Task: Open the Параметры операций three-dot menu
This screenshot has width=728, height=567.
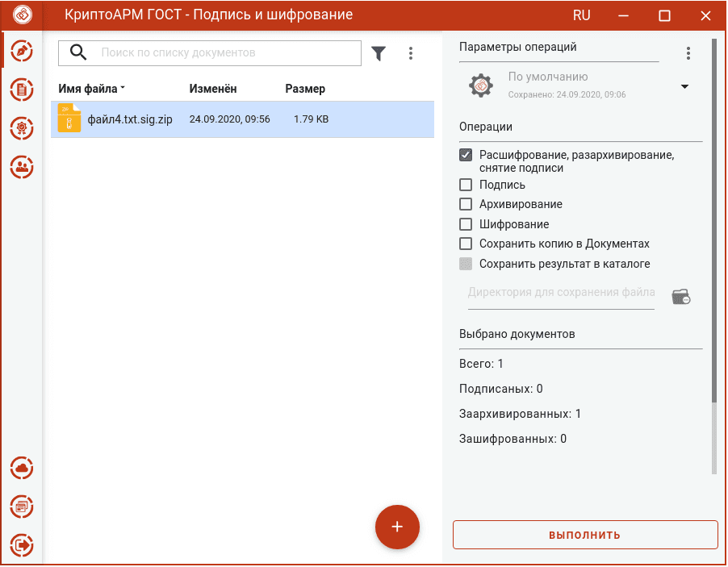Action: (x=688, y=53)
